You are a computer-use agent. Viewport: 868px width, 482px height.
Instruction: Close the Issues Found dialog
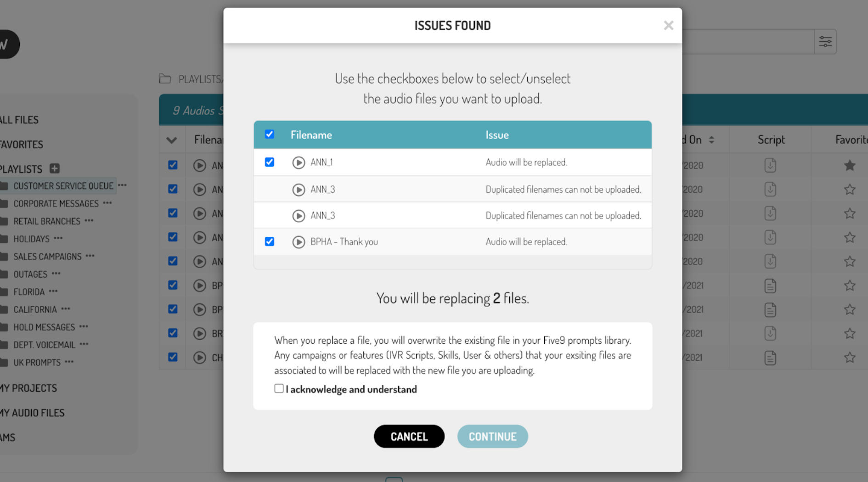pyautogui.click(x=669, y=25)
